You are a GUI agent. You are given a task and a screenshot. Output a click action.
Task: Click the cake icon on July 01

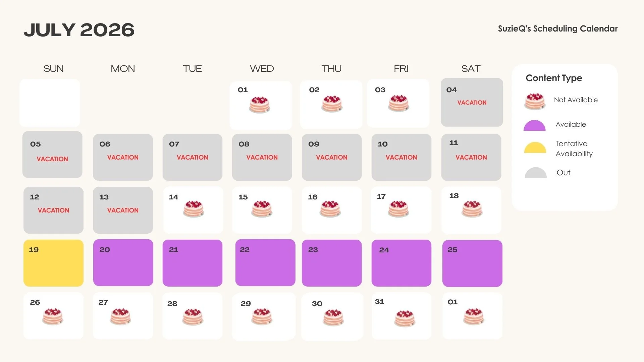260,105
